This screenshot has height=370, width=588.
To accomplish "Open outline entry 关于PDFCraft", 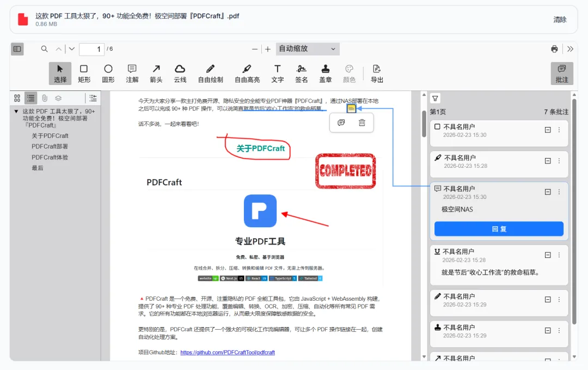I will click(x=50, y=136).
